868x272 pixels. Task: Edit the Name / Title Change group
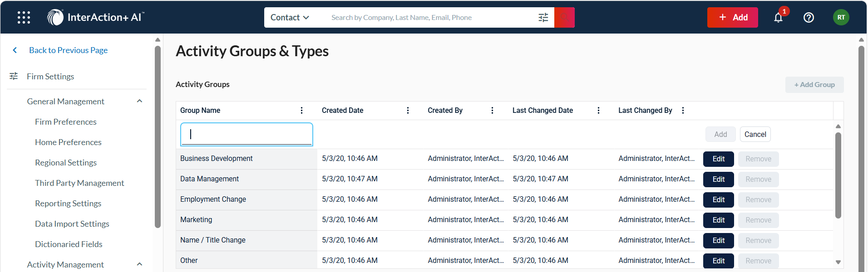coord(719,240)
